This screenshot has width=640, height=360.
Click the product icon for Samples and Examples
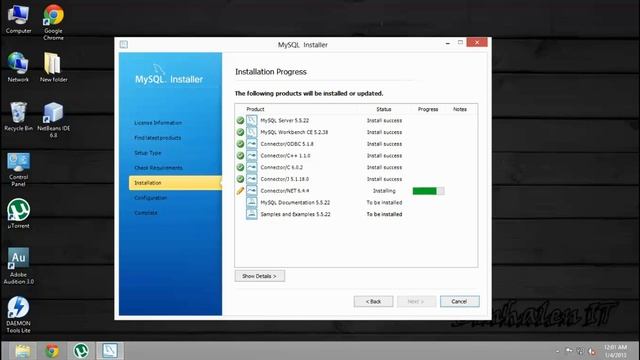tap(252, 214)
